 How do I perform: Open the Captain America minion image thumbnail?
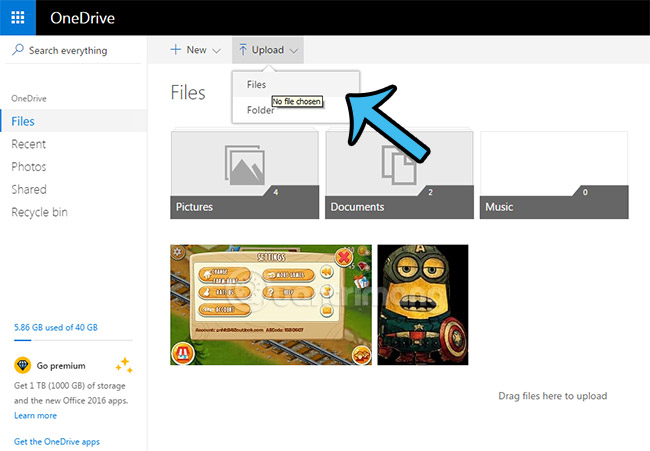tap(422, 305)
